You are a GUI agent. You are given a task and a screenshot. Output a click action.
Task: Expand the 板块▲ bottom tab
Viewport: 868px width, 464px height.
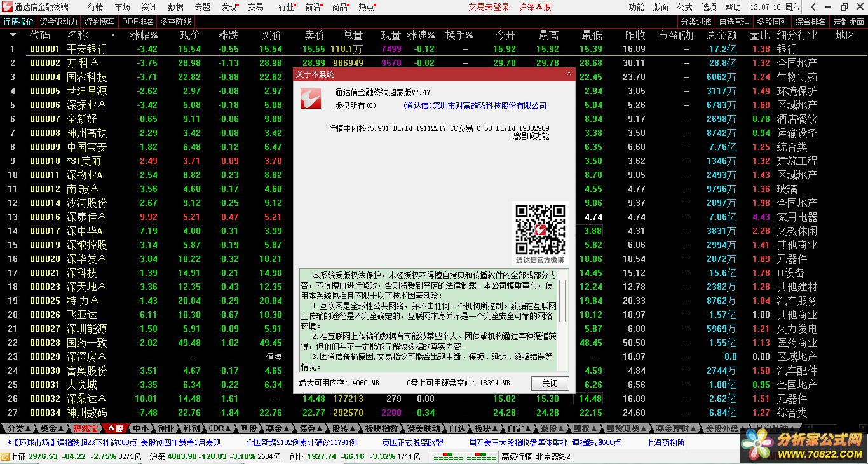click(486, 428)
